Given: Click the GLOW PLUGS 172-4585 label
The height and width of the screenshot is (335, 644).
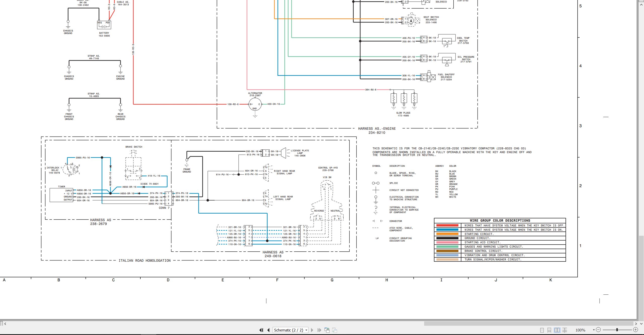Looking at the screenshot, I should tap(403, 114).
